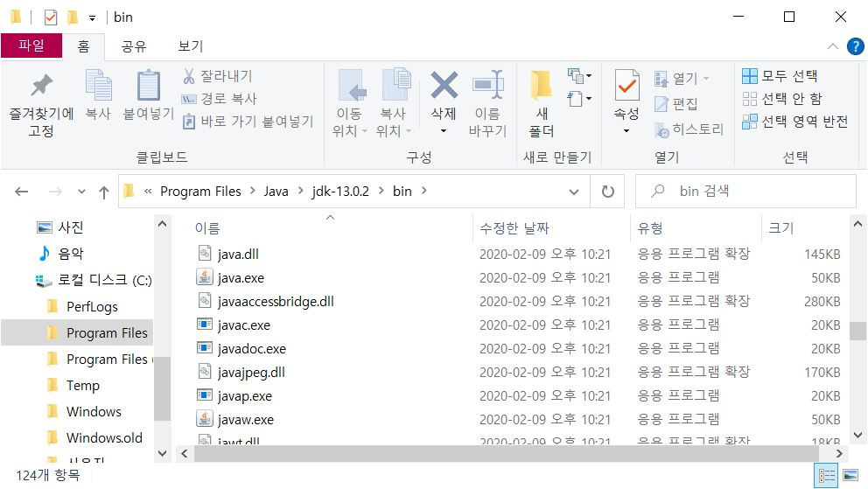Click Program Files in the address bar

[x=200, y=192]
